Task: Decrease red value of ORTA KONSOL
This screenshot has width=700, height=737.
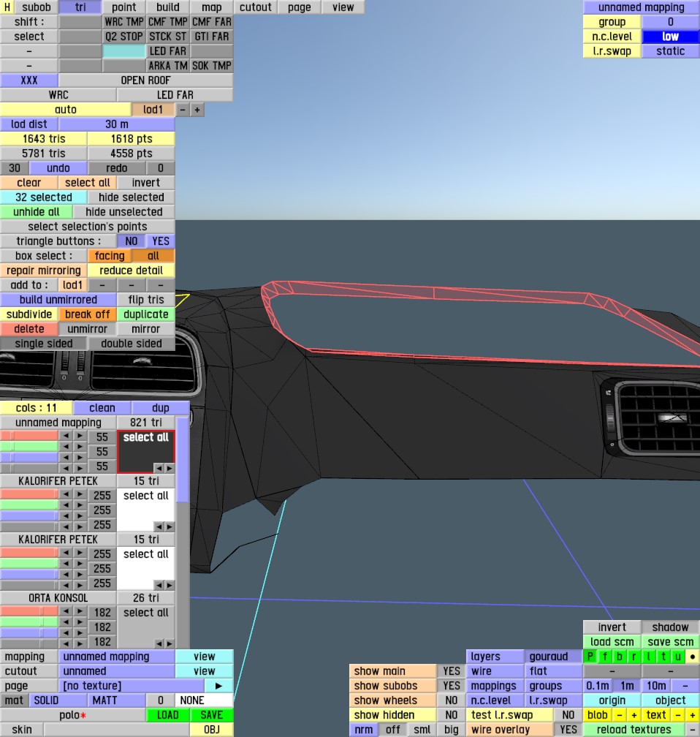Action: click(66, 611)
